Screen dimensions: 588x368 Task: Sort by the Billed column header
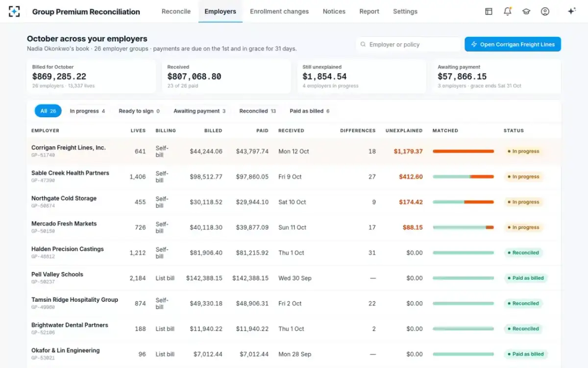tap(213, 131)
